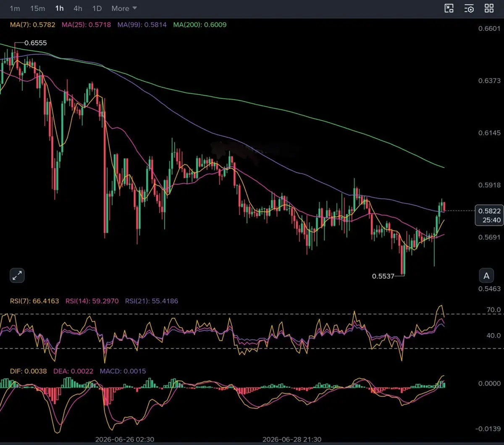Expand chart to fullscreen with arrows icon
504x445 pixels.
(x=17, y=276)
